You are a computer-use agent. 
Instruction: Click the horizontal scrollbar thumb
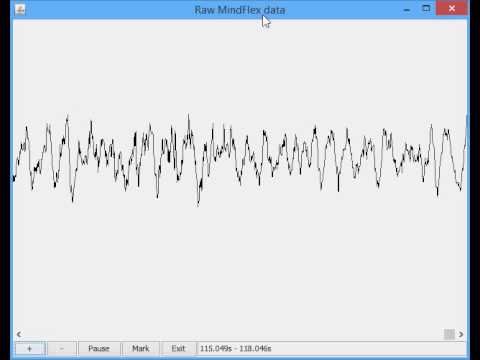click(x=449, y=334)
